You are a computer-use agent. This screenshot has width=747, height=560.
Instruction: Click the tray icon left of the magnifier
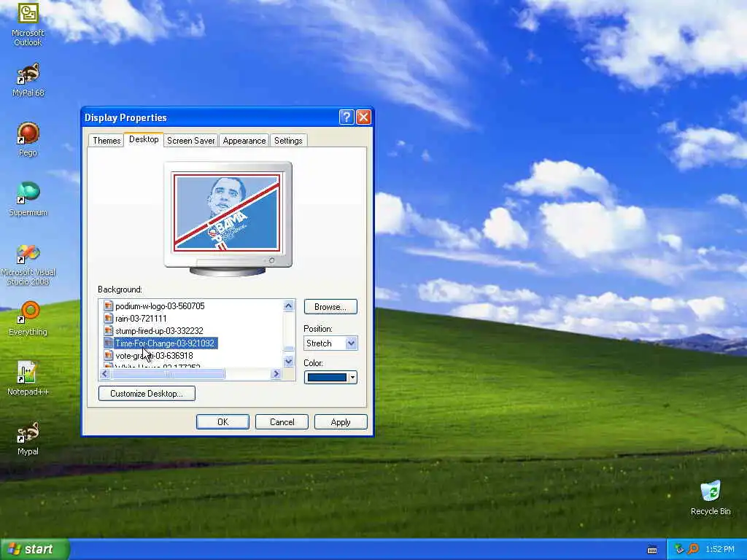tap(679, 549)
